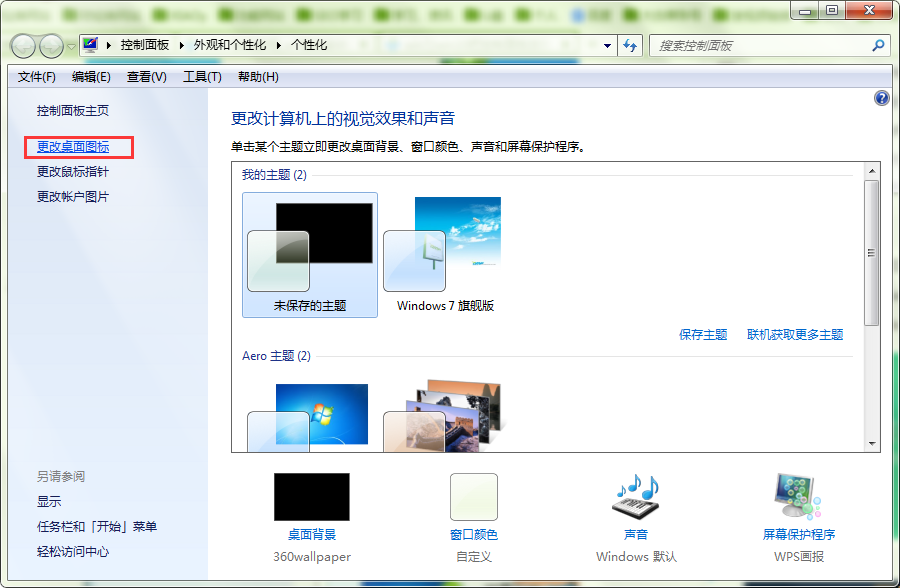Expand the address bar history dropdown arrow
The width and height of the screenshot is (900, 588).
point(607,46)
